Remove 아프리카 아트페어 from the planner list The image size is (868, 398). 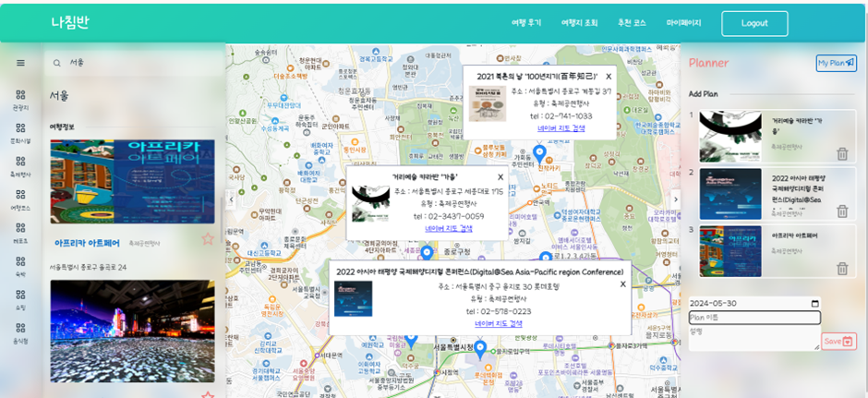[842, 269]
